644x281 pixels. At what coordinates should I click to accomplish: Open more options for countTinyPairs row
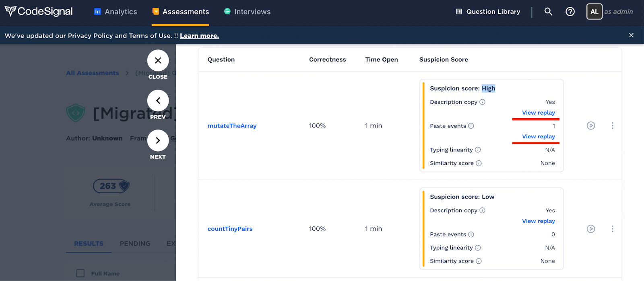tap(612, 229)
